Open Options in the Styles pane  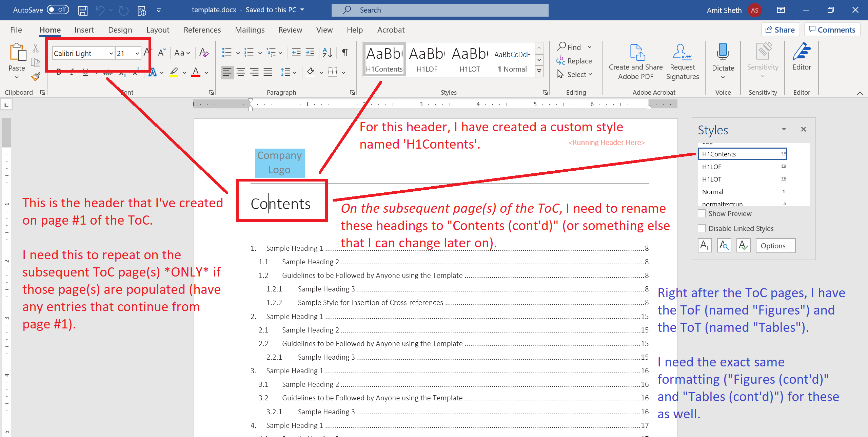coord(776,245)
